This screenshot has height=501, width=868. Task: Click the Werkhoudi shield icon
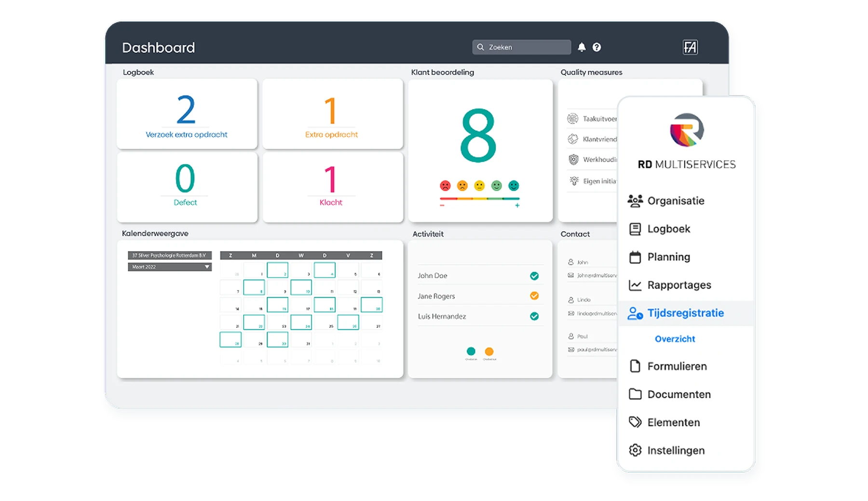573,159
